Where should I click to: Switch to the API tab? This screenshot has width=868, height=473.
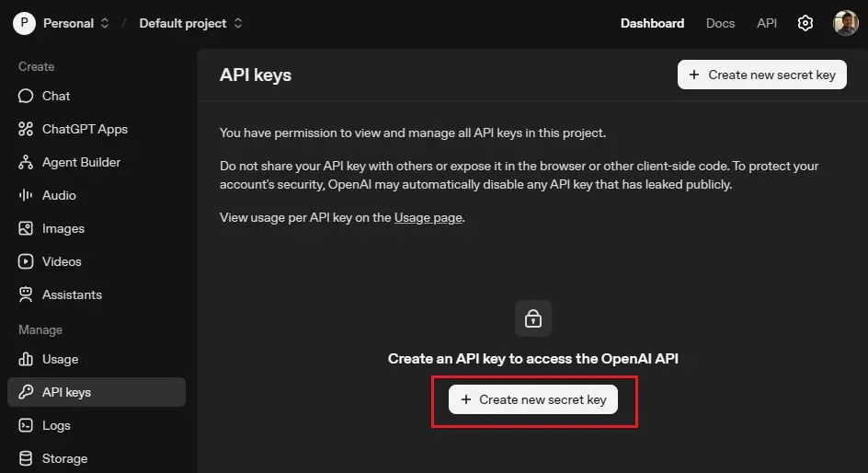767,23
